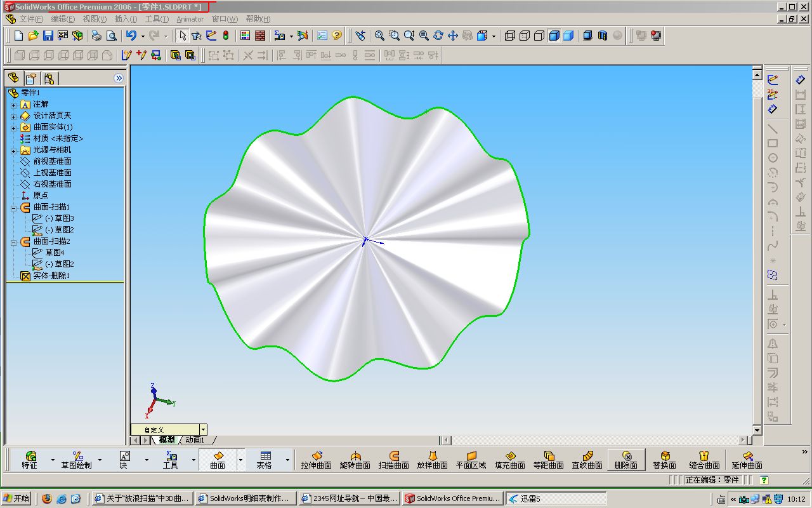
Task: Click the 扫描曲面 button
Action: click(x=394, y=460)
